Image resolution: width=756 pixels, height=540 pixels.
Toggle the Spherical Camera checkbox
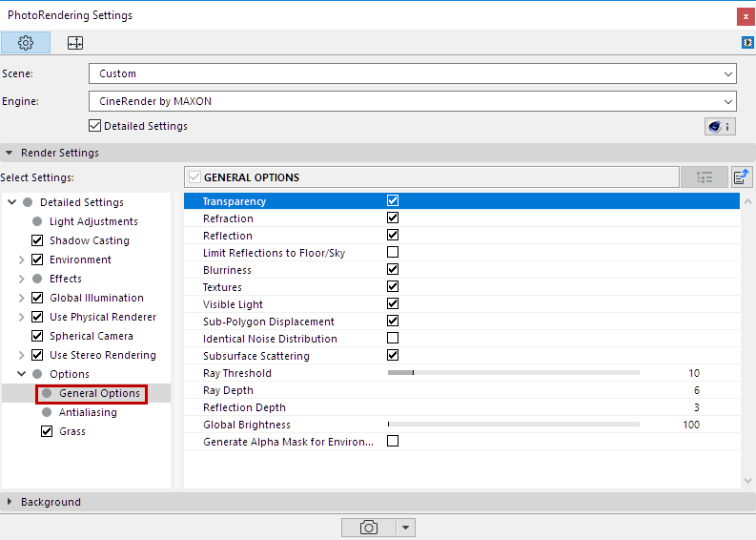pyautogui.click(x=37, y=336)
